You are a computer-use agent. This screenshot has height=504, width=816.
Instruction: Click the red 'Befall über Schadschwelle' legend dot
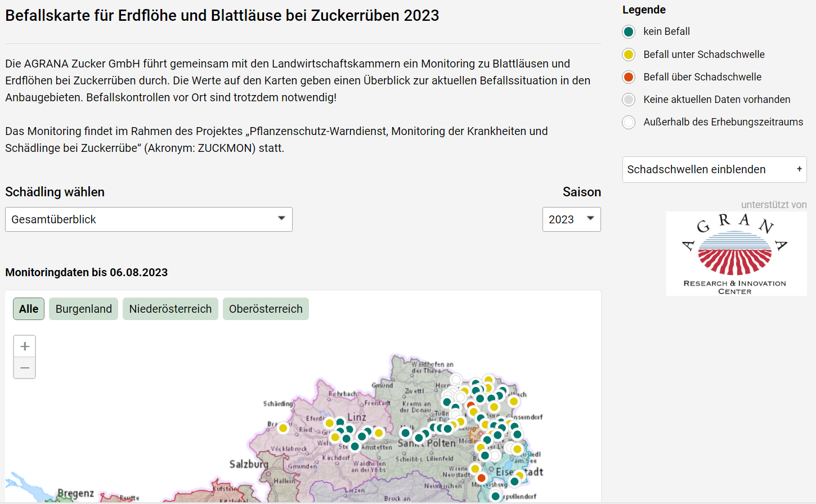tap(628, 76)
